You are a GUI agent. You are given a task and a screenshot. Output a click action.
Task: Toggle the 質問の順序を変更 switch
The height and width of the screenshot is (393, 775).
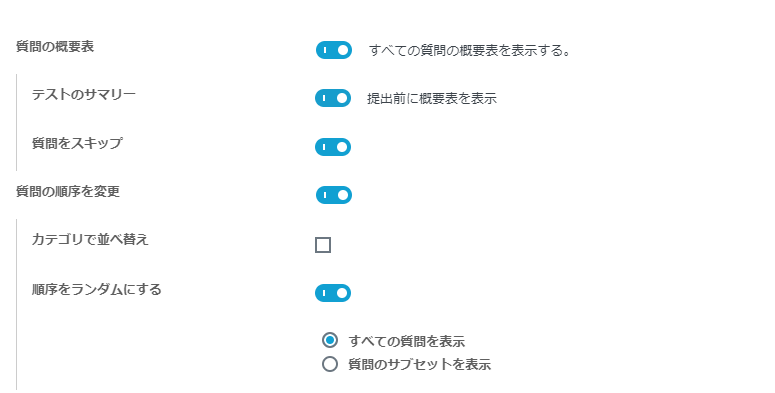(334, 195)
